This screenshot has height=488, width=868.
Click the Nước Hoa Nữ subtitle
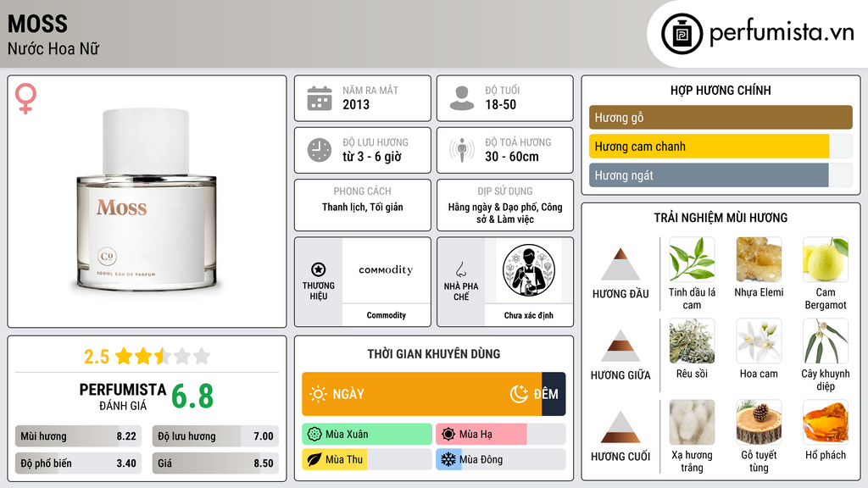tap(53, 48)
